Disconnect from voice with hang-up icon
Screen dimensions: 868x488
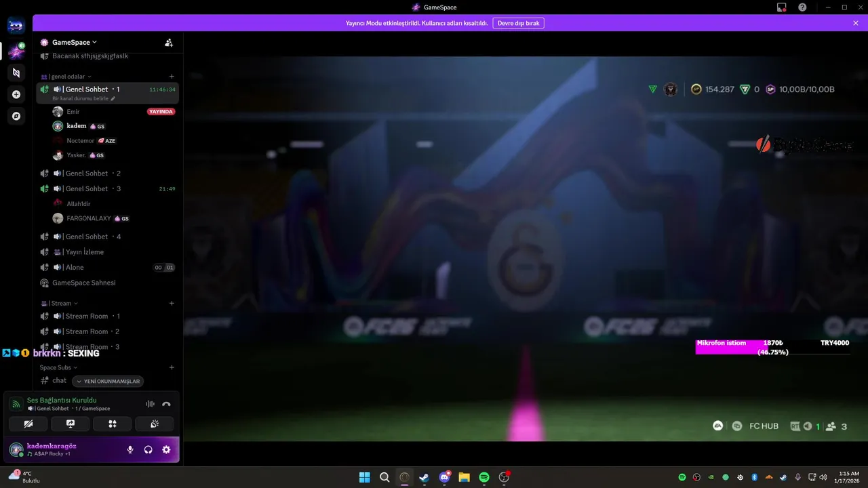[x=166, y=404]
